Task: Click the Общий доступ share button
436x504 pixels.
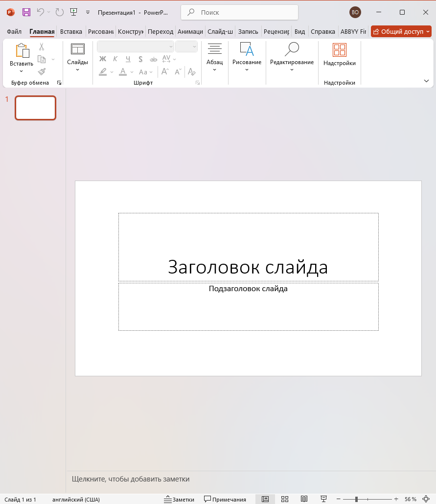Action: coord(401,32)
